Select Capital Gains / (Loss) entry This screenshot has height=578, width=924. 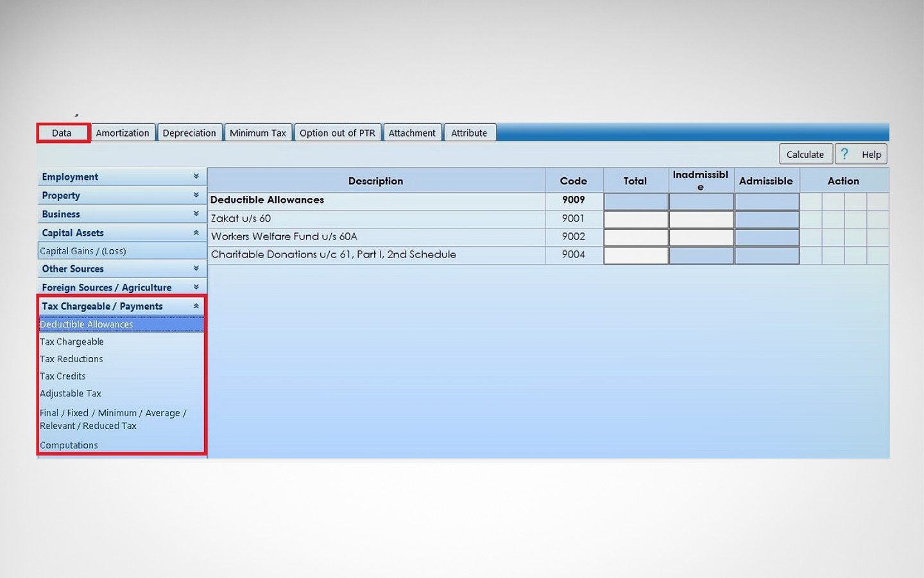point(82,250)
